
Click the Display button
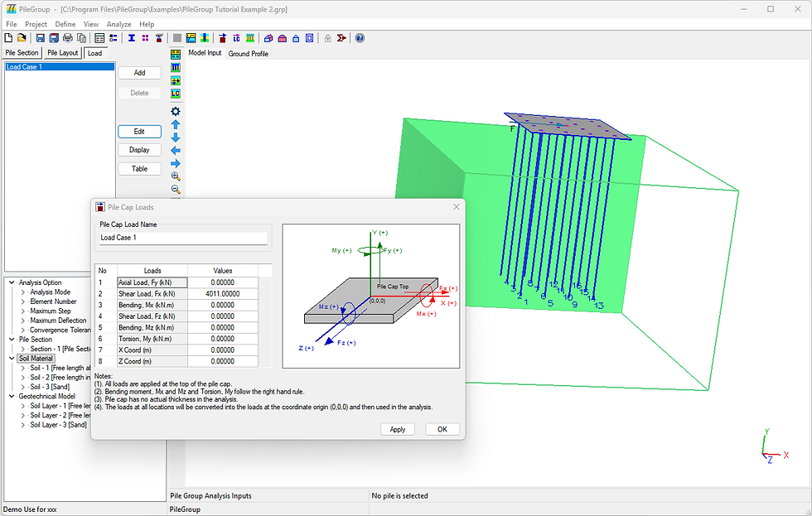(x=139, y=150)
